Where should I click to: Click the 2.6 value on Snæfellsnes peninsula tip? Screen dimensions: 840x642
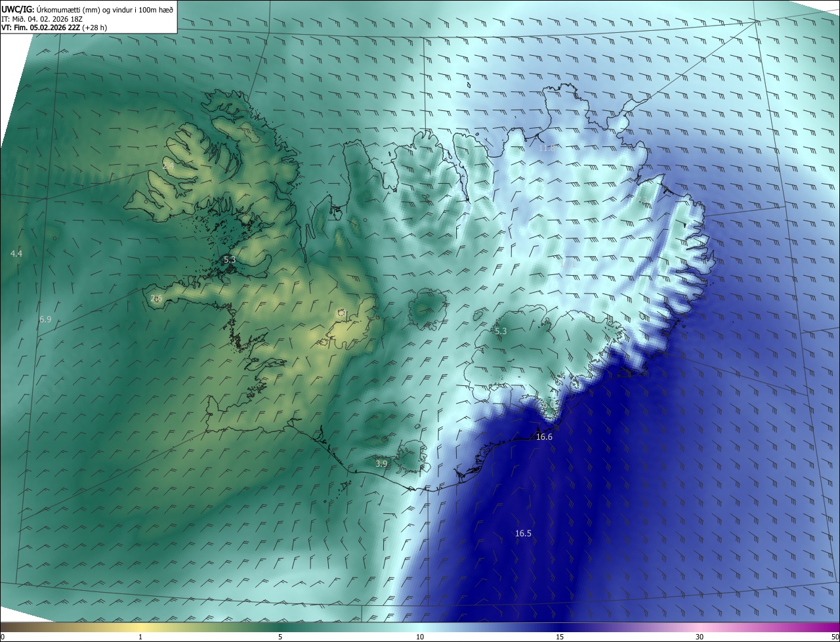pos(156,299)
